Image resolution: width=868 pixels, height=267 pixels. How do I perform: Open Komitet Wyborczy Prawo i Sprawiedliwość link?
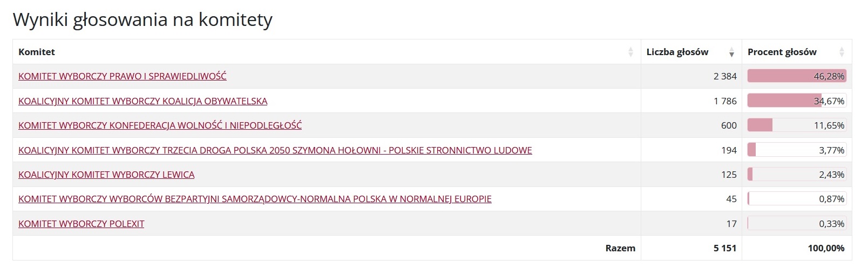coord(123,76)
